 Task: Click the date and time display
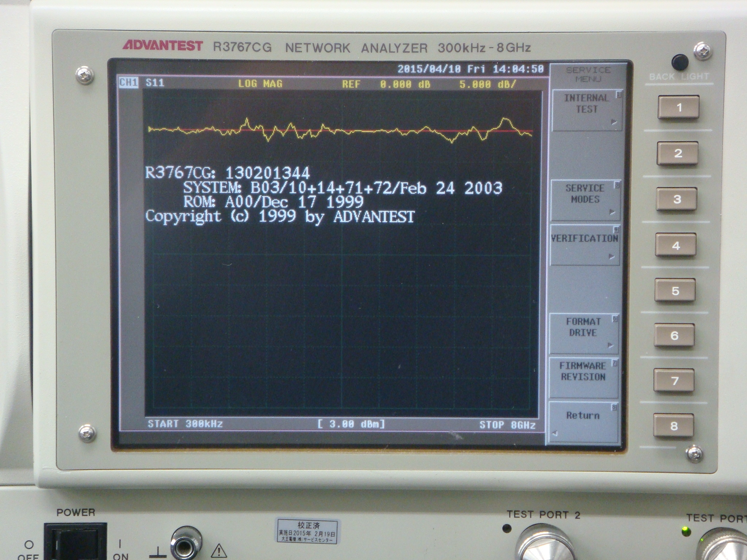click(471, 69)
